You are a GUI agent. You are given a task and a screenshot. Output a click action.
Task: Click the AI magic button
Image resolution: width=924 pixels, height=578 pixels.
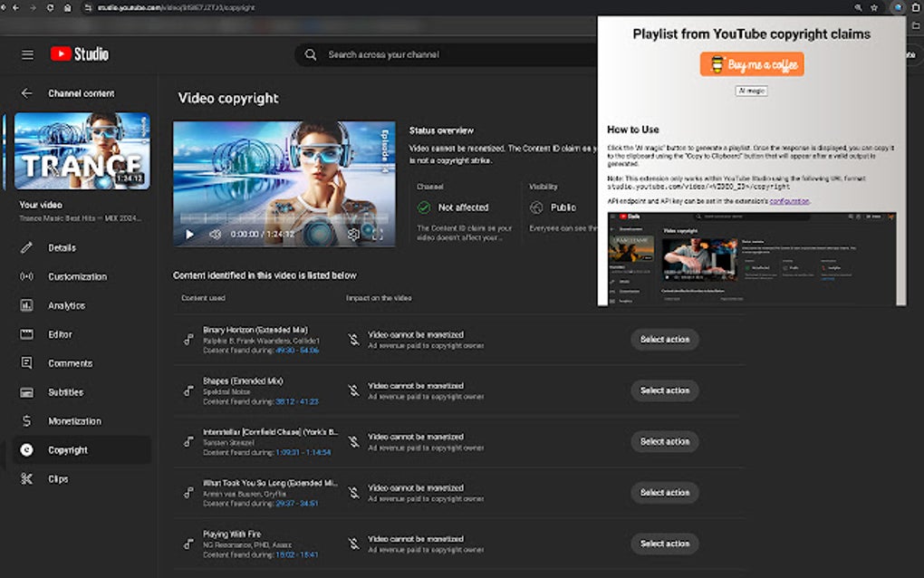coord(752,91)
